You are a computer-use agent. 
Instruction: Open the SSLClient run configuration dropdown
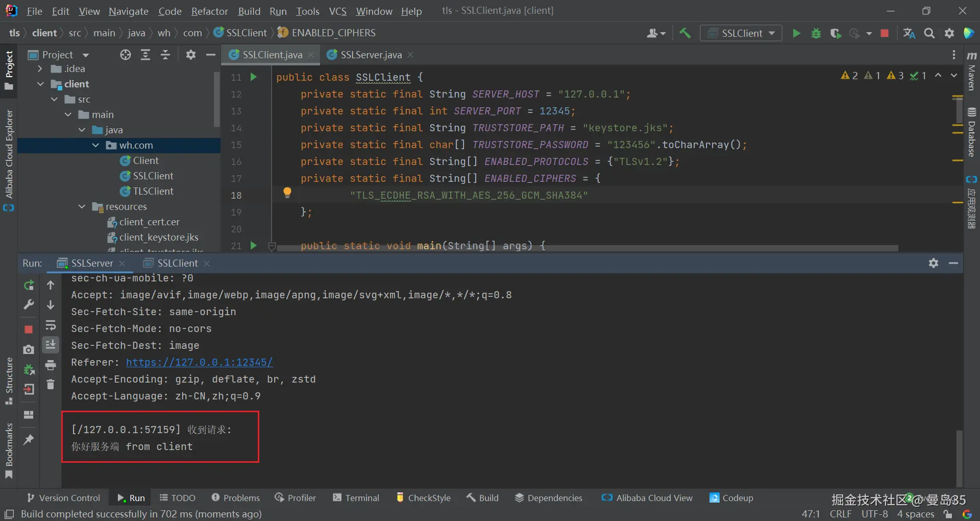coord(741,33)
